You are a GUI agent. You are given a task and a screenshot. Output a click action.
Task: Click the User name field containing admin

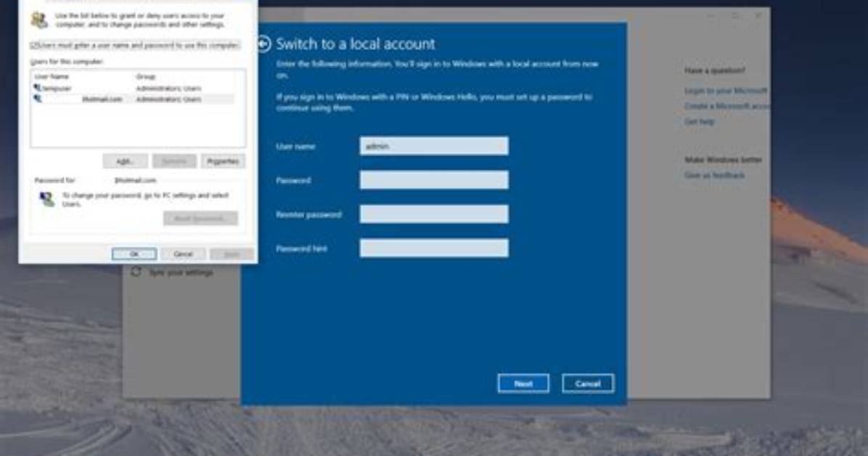[x=434, y=146]
